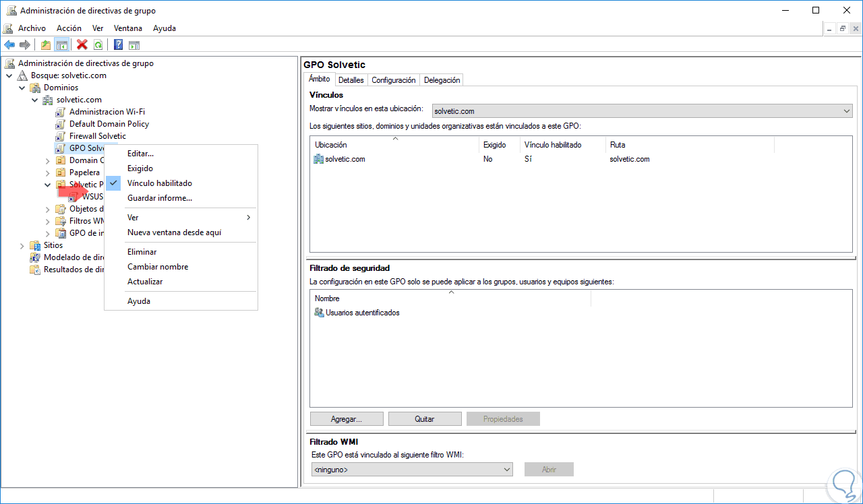Open the Ventana menu
The width and height of the screenshot is (863, 504).
tap(128, 28)
